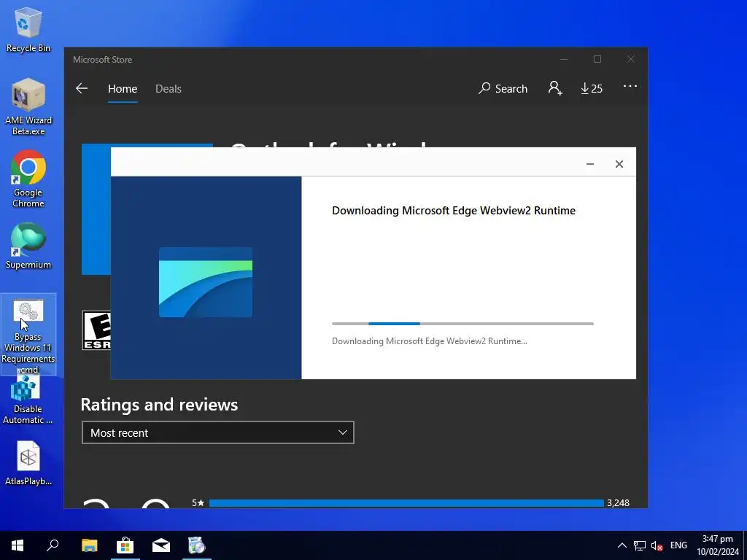Screen dimensions: 747x560
Task: Expand the Most recent sort dropdown
Action: (217, 432)
